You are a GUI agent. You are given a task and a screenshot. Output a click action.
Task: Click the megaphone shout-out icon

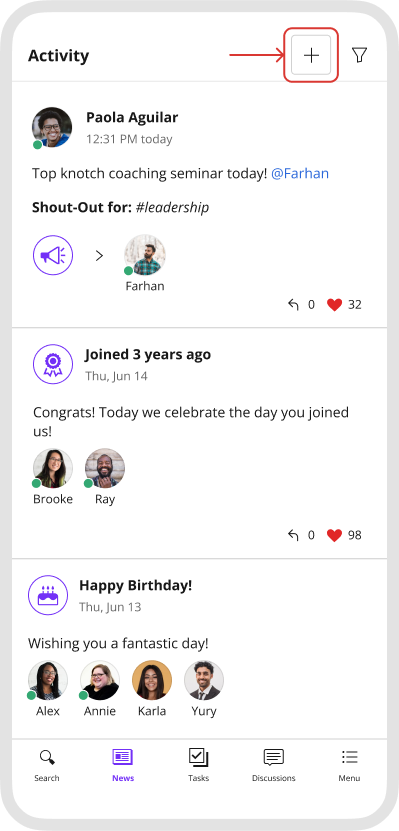pos(53,255)
